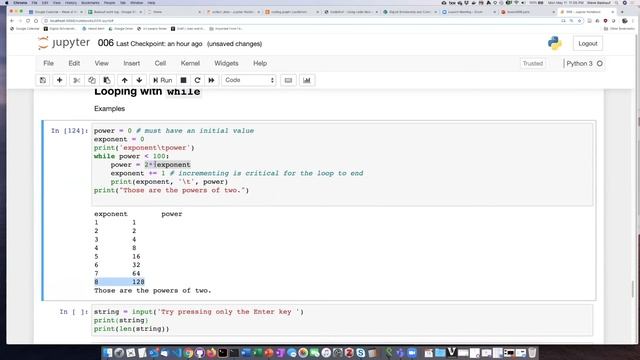Restart kernel and run all cells icon
Image resolution: width=640 pixels, height=360 pixels.
(x=211, y=80)
